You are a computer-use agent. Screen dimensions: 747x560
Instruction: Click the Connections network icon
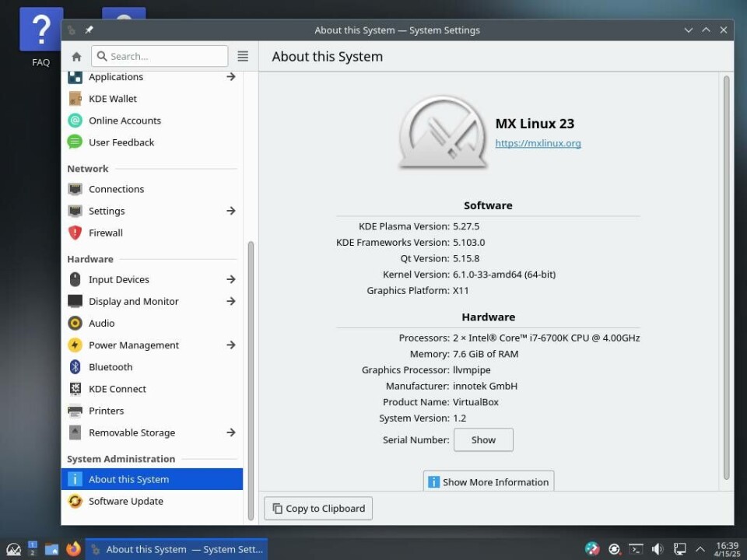tap(75, 189)
